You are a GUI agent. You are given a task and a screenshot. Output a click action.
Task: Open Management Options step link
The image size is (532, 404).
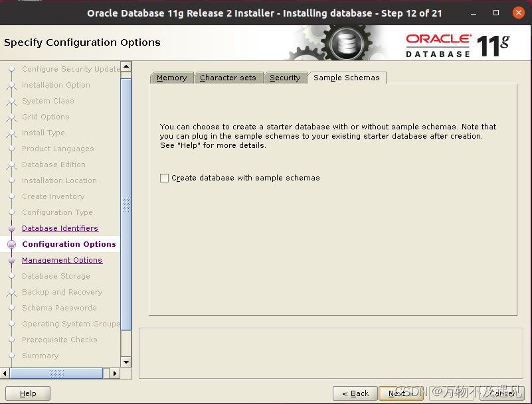point(62,260)
